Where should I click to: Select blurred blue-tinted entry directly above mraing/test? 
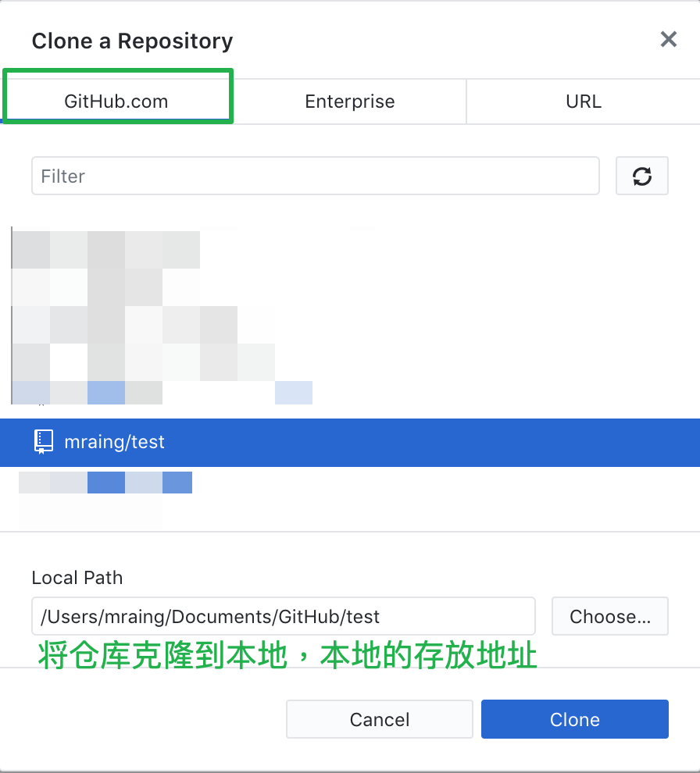click(x=162, y=393)
